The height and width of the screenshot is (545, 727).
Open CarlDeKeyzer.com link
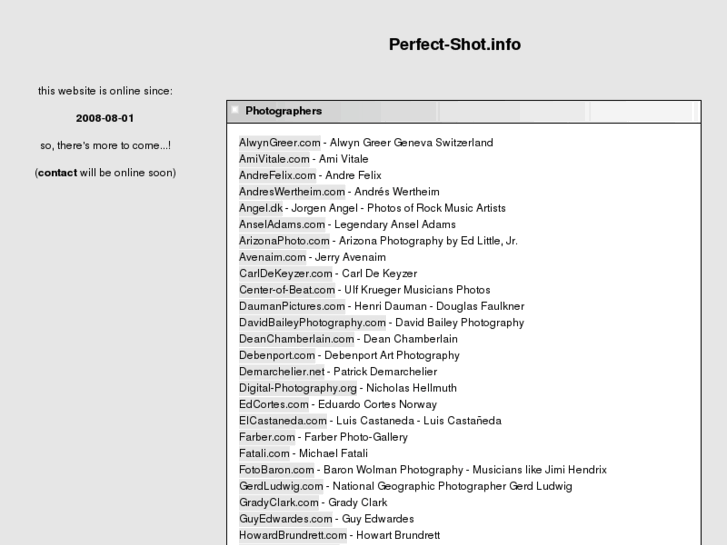click(285, 273)
